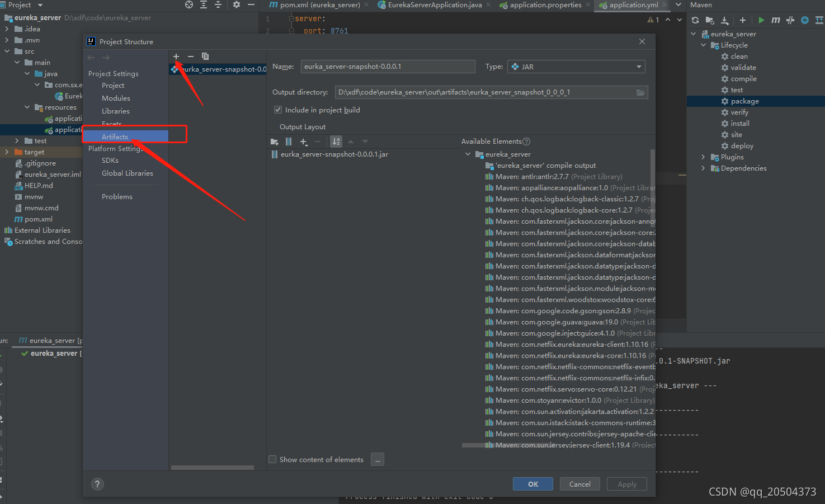Collapse all in Project panel
The image size is (825, 504).
(218, 4)
